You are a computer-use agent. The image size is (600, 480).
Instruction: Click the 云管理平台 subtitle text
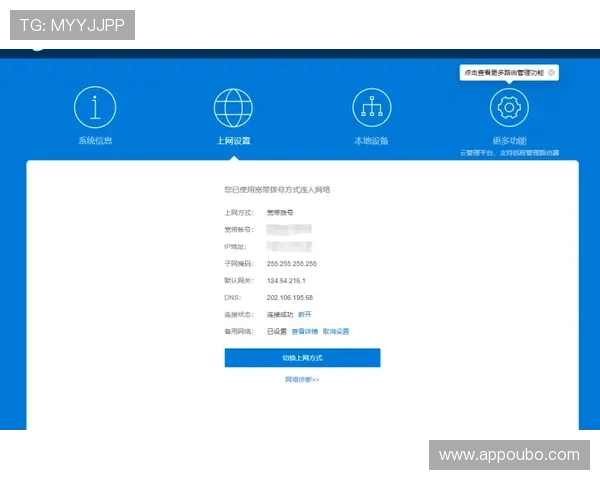(509, 153)
